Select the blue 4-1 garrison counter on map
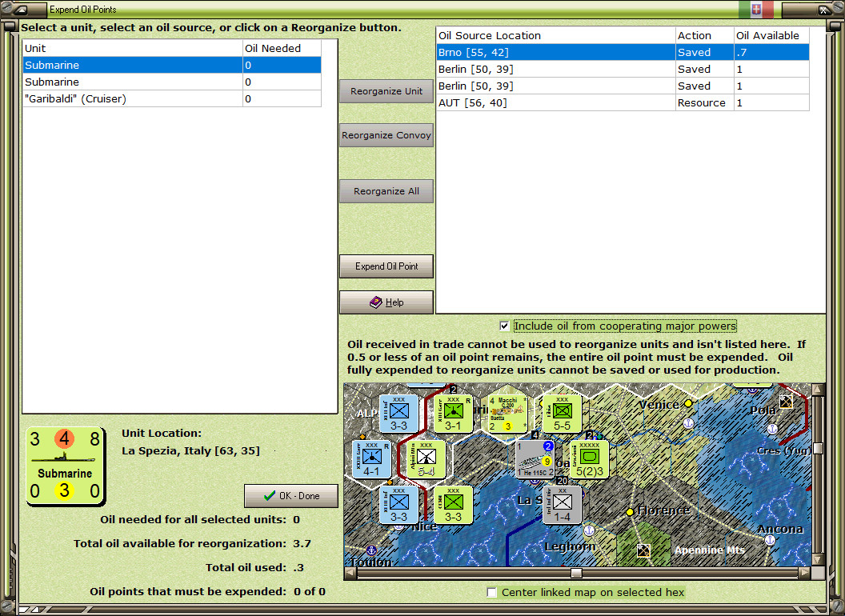Image resolution: width=845 pixels, height=616 pixels. tap(371, 460)
